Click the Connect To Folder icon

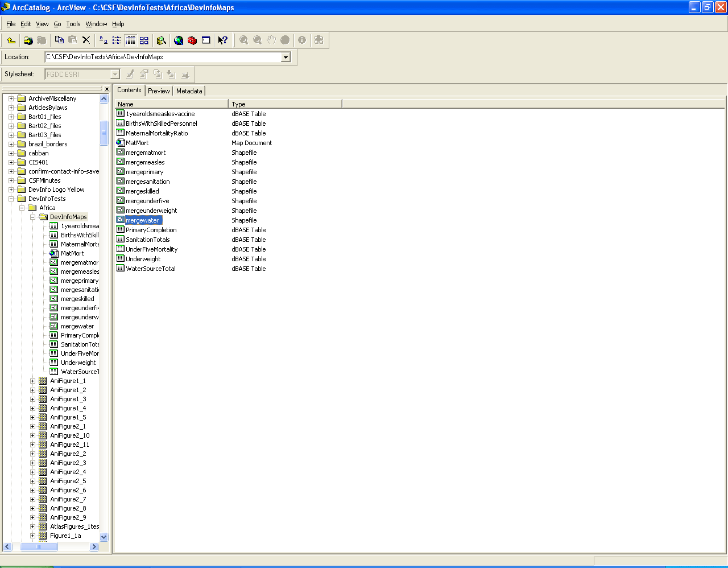click(x=28, y=40)
